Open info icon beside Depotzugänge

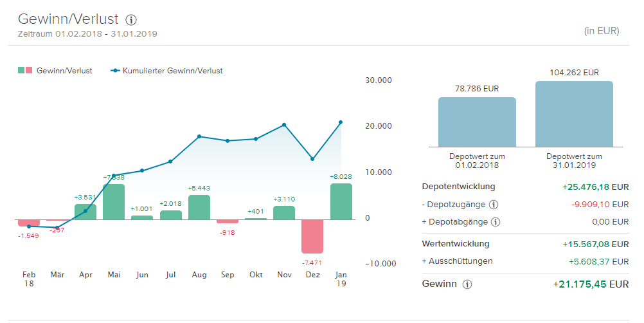pos(494,205)
